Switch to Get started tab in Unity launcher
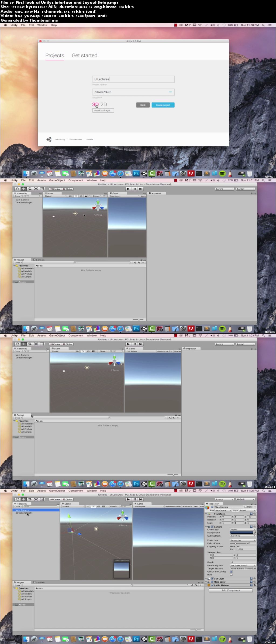 85,55
